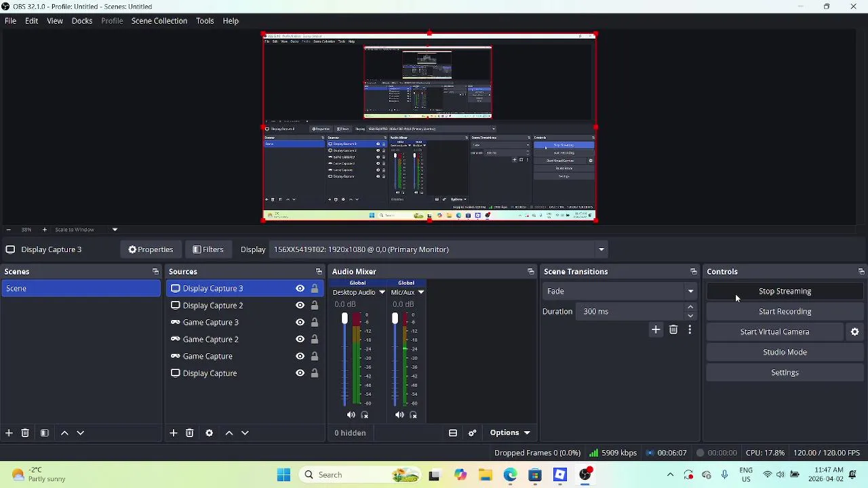Open the Scene Collection menu

click(159, 21)
